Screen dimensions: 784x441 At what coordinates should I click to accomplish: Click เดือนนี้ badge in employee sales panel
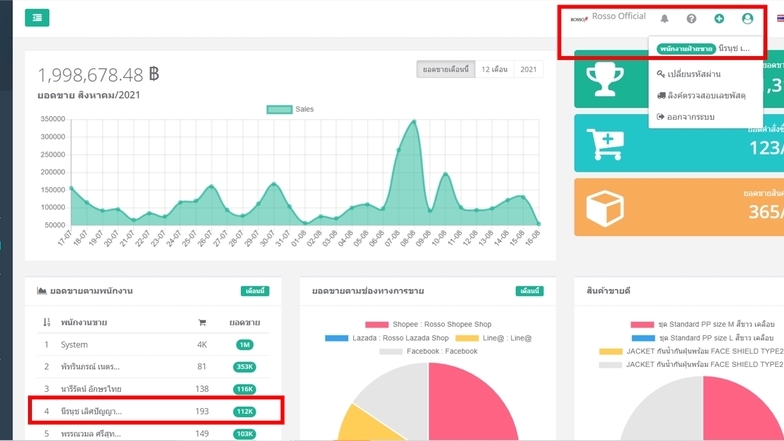pos(255,291)
